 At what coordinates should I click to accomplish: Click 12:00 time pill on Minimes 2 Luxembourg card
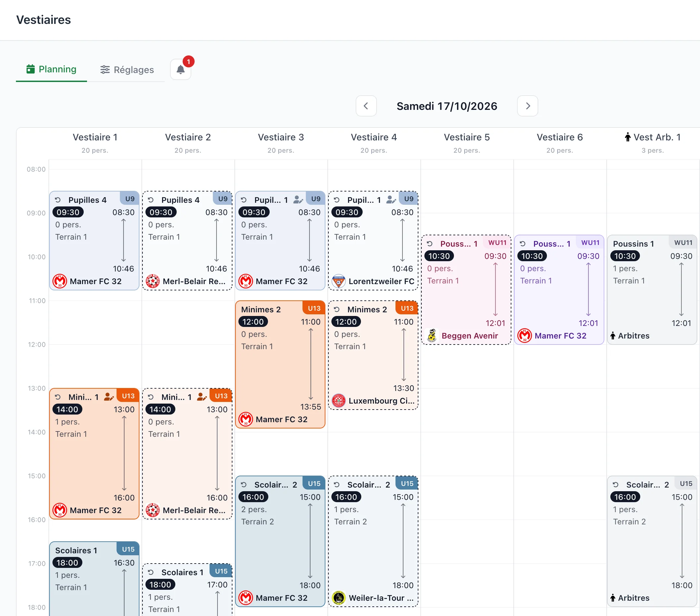(x=346, y=322)
